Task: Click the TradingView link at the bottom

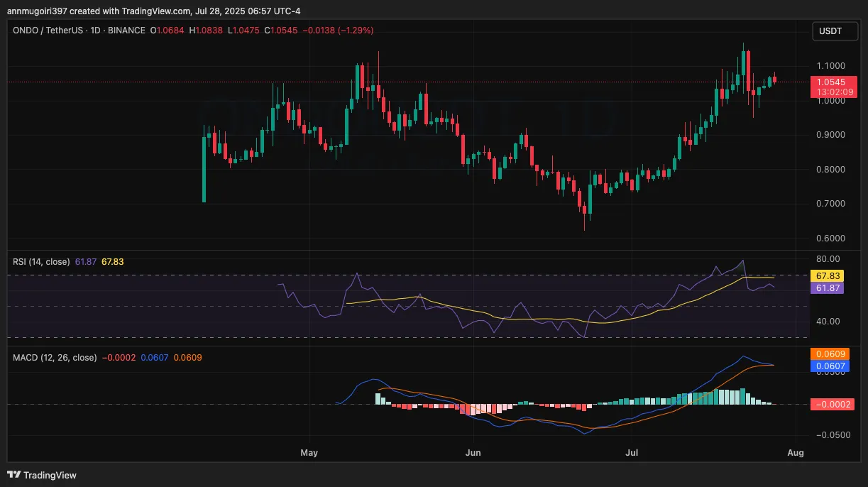Action: point(50,474)
